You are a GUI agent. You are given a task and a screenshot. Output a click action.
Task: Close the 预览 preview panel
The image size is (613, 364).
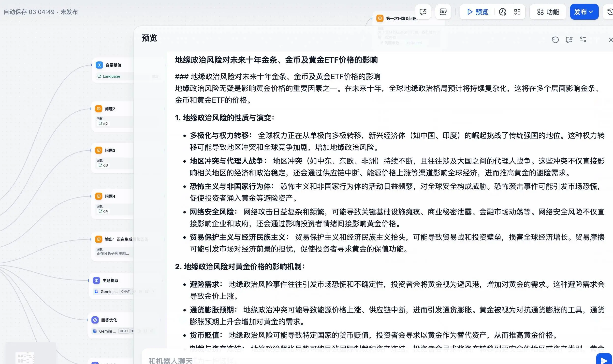coord(610,40)
